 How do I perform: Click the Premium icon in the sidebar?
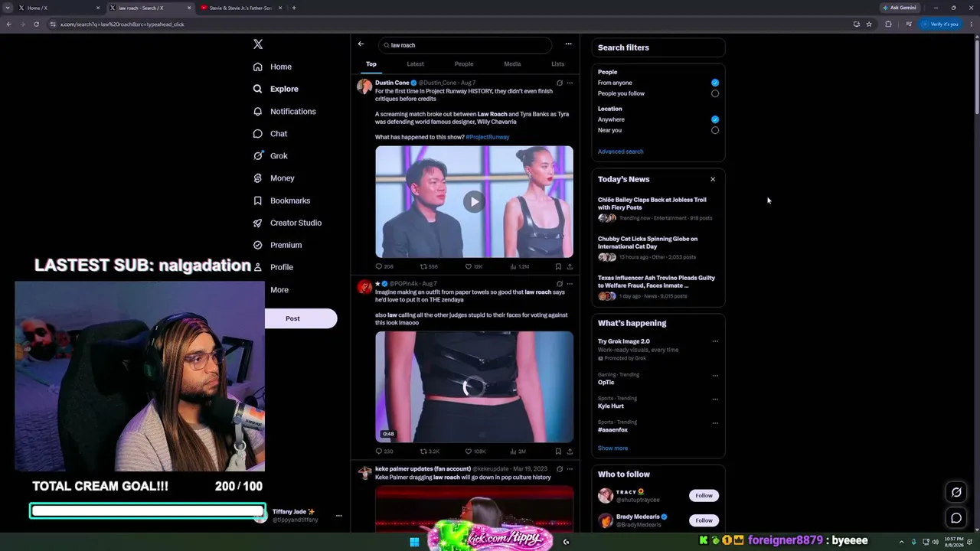(258, 245)
